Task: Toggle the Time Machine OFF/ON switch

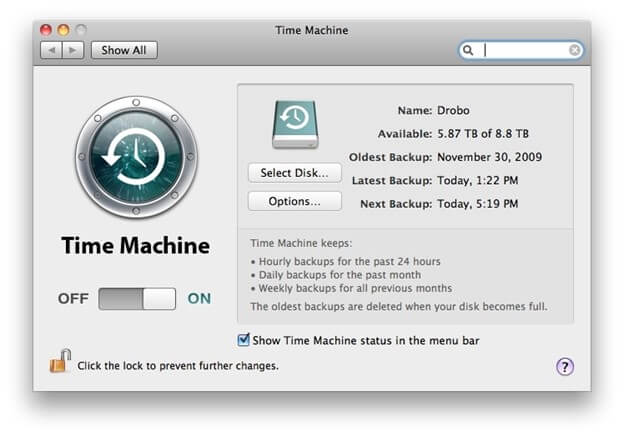Action: pos(137,299)
